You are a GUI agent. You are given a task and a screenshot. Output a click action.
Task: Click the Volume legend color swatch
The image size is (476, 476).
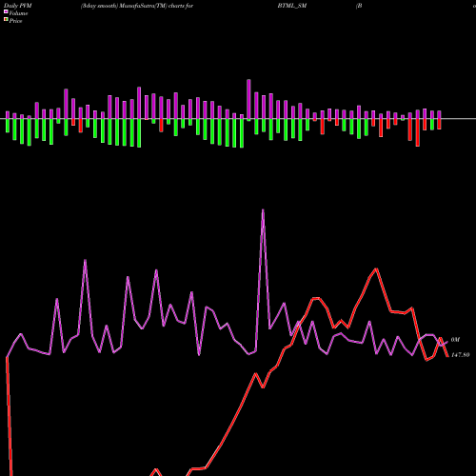6,11
